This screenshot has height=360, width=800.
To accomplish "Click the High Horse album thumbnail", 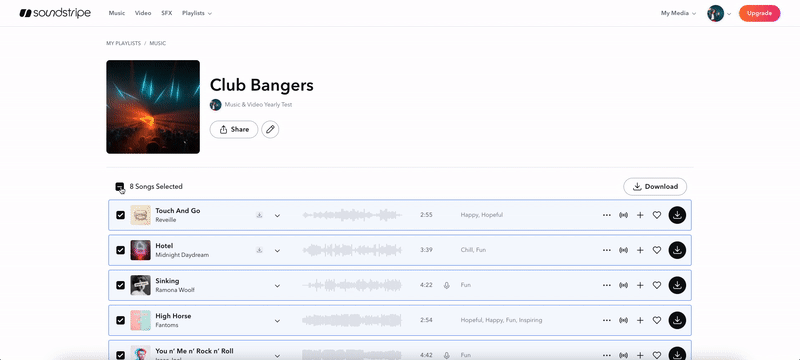I will tap(140, 321).
